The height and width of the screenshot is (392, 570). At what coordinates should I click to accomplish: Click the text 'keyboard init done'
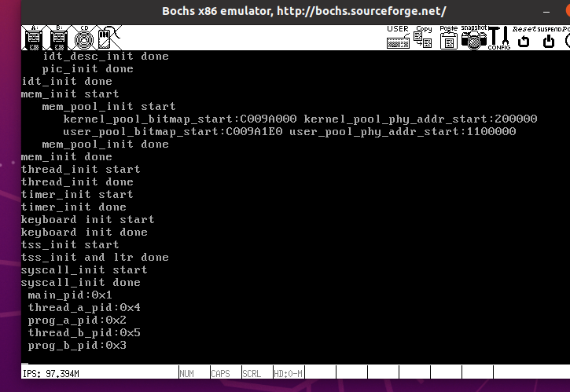[84, 233]
